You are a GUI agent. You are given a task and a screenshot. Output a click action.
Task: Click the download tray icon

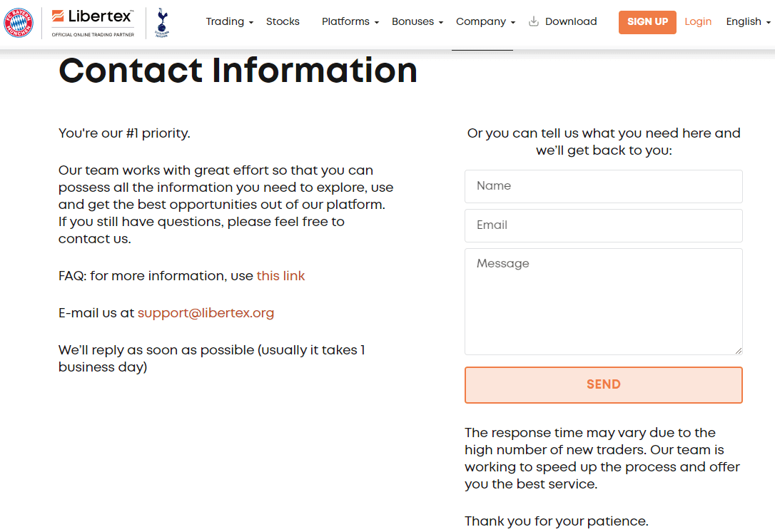(533, 21)
